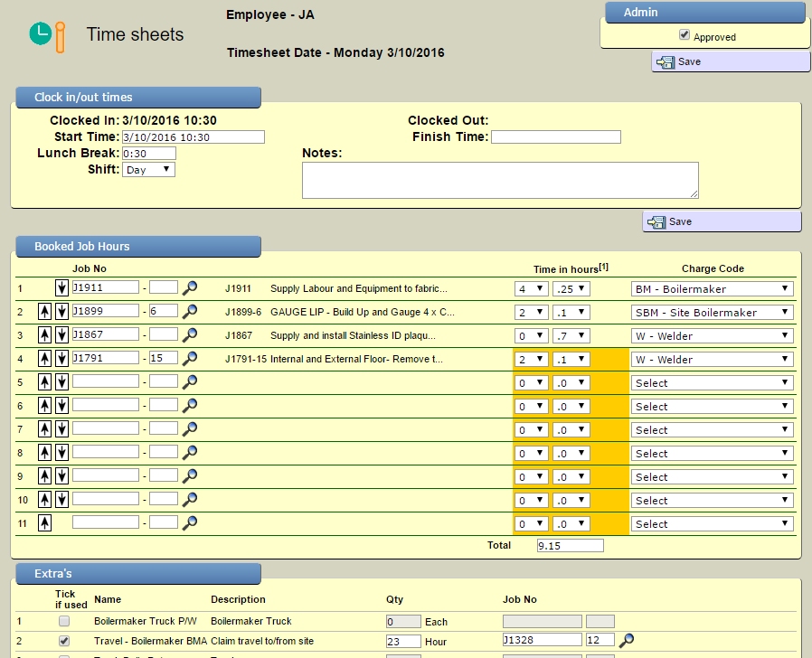Click the up arrow on row 11

click(x=44, y=523)
